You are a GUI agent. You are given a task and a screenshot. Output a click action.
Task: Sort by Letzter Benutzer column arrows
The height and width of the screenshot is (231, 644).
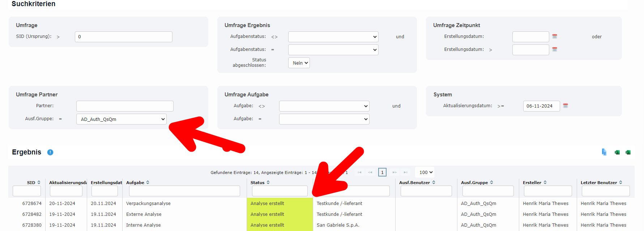click(620, 183)
